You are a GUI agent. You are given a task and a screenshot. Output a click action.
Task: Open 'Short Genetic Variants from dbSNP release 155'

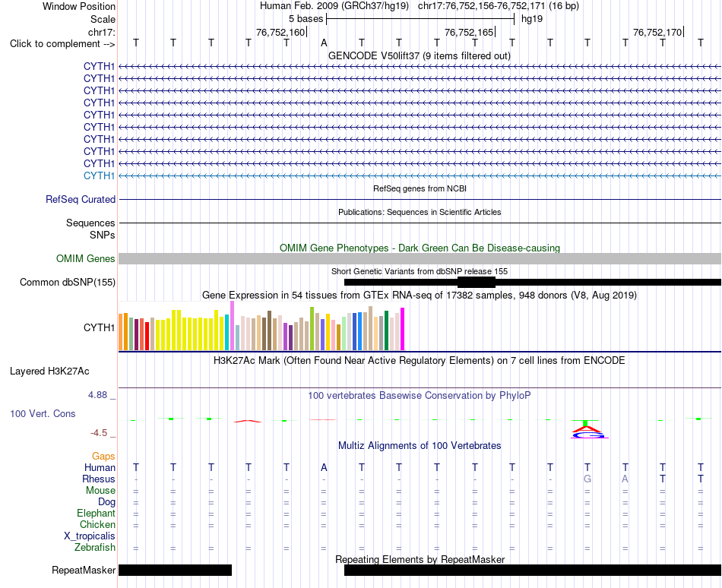(420, 271)
